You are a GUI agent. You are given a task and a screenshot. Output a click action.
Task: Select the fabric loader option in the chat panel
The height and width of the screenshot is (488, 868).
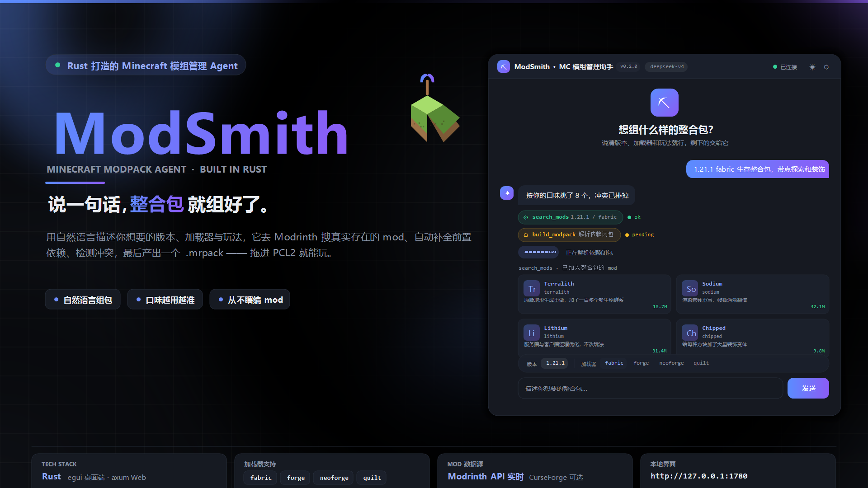tap(614, 363)
